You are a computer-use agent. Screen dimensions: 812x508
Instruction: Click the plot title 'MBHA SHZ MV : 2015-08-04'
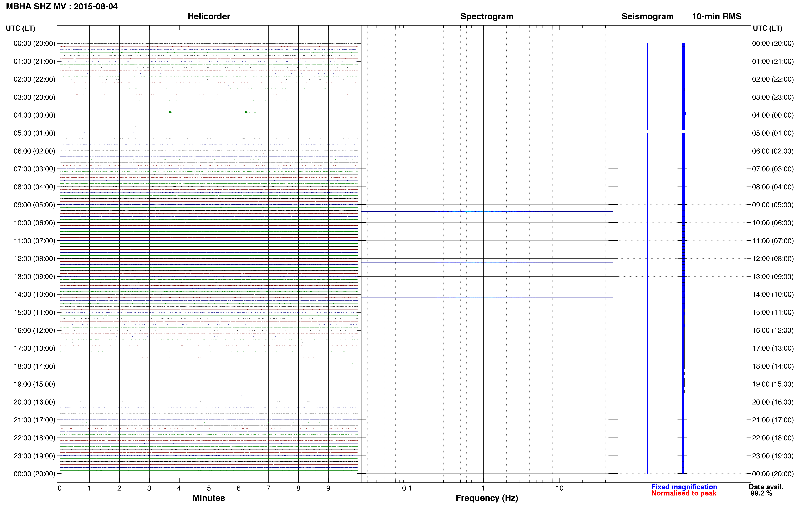point(62,6)
